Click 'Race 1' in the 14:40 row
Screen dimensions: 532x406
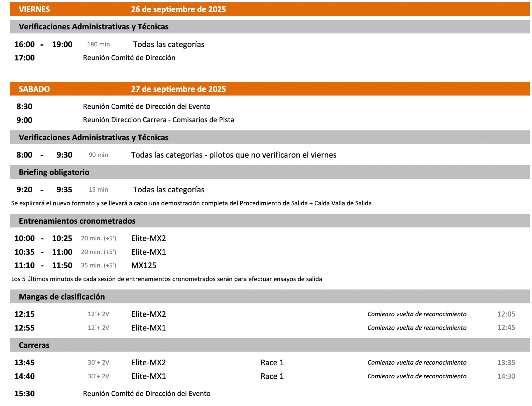coord(272,376)
